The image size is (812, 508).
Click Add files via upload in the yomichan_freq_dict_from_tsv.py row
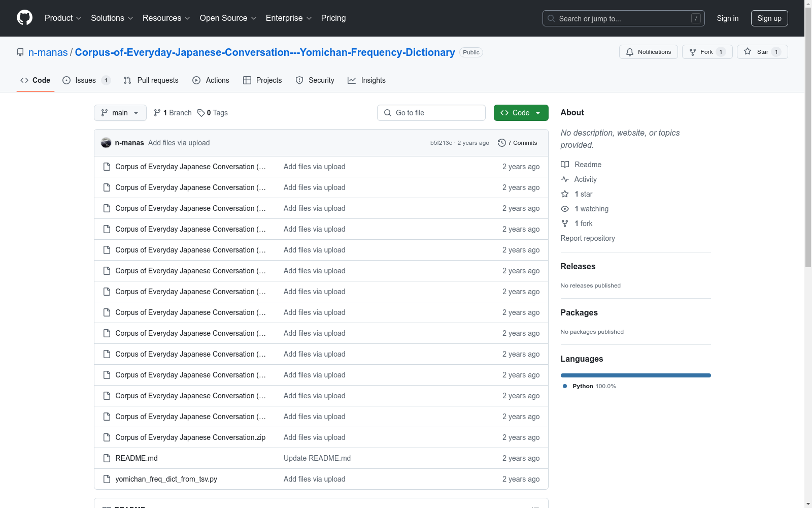coord(315,479)
